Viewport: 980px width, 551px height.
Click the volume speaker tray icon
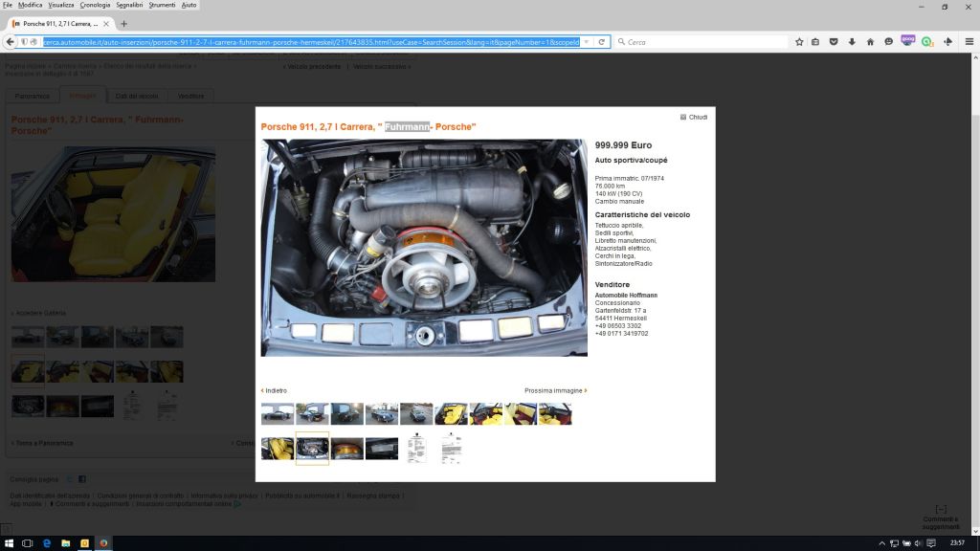pyautogui.click(x=918, y=543)
